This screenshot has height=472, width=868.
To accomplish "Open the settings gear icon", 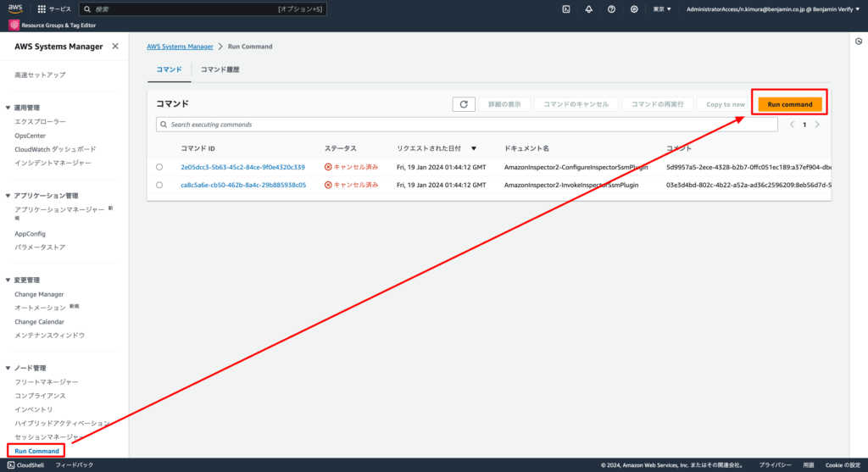I will click(x=634, y=8).
